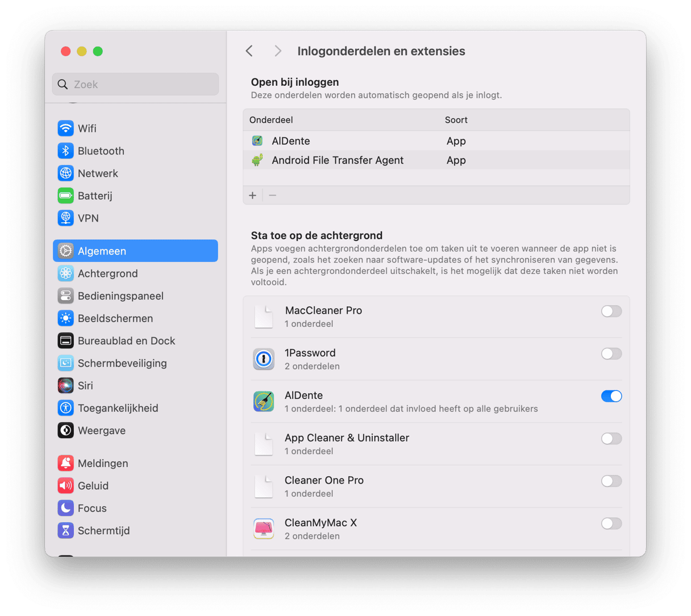Enable MacCleaner Pro background toggle

pyautogui.click(x=611, y=311)
